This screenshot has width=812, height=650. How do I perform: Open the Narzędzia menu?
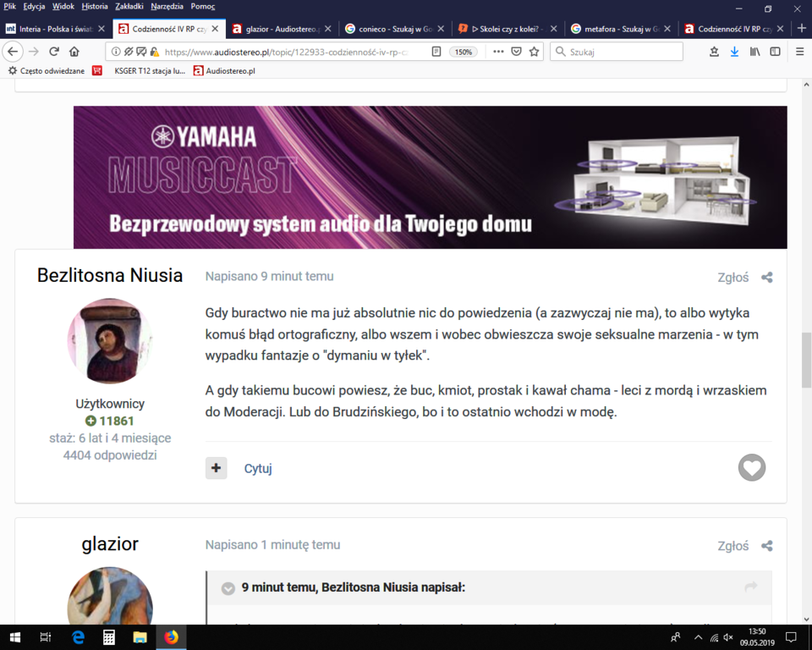pos(167,6)
